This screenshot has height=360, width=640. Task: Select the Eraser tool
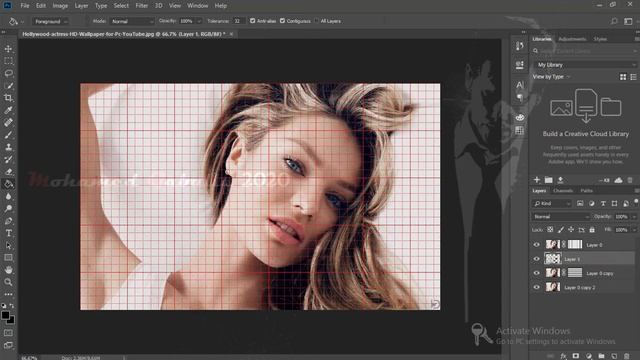point(8,172)
